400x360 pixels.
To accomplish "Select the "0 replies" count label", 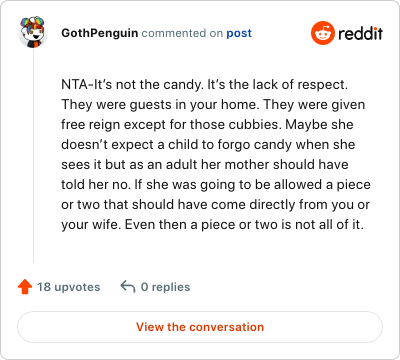I will click(x=165, y=287).
